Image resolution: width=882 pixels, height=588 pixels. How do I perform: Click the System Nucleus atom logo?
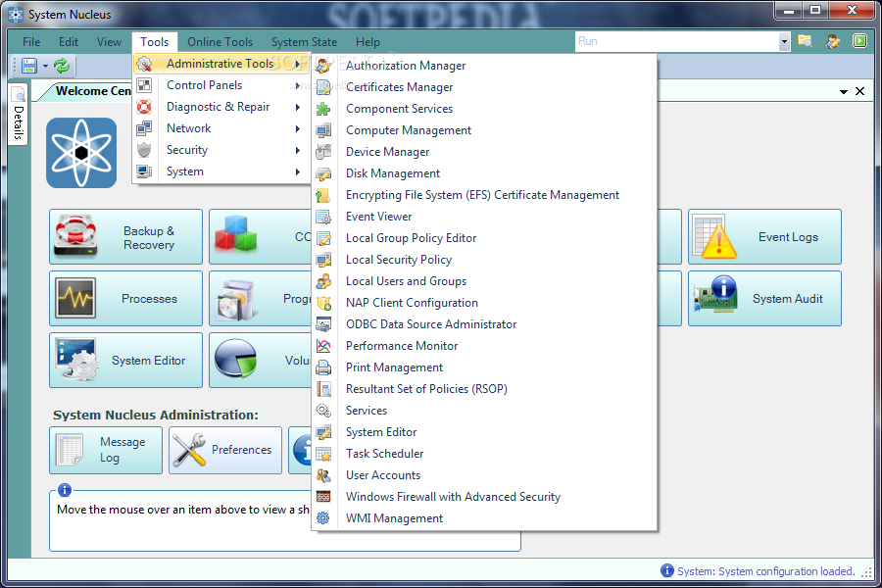click(81, 153)
